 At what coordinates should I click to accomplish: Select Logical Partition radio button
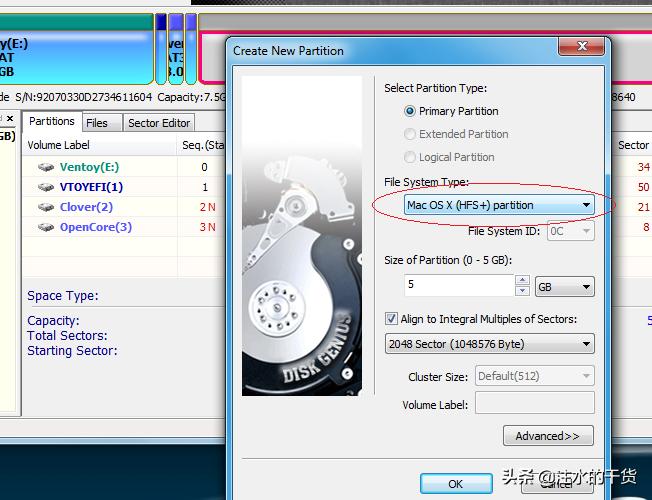[x=410, y=157]
